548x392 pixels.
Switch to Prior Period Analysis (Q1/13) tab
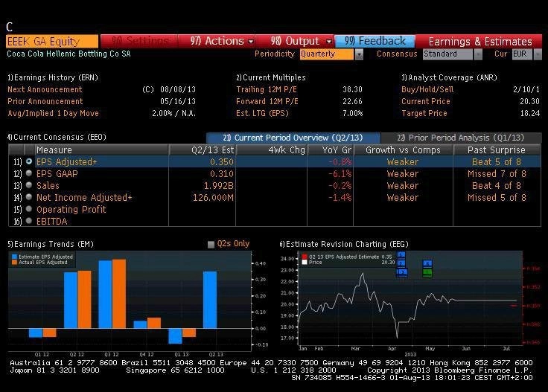(x=461, y=138)
